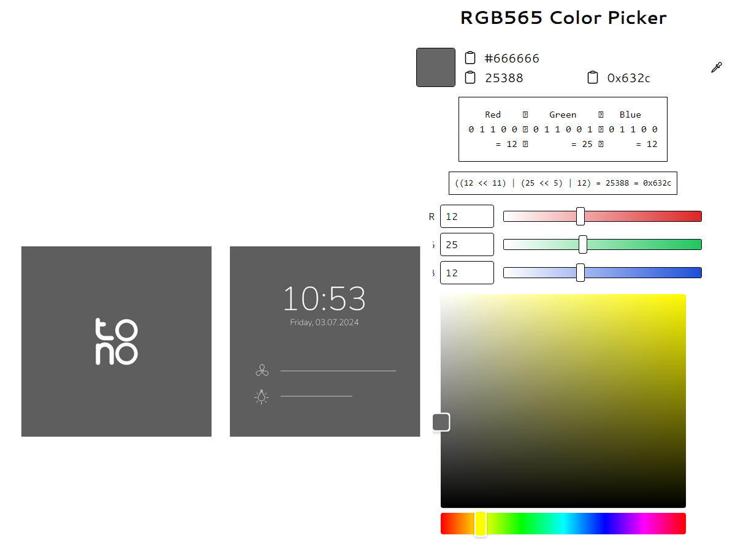Click the green channel slider handle

coord(583,244)
